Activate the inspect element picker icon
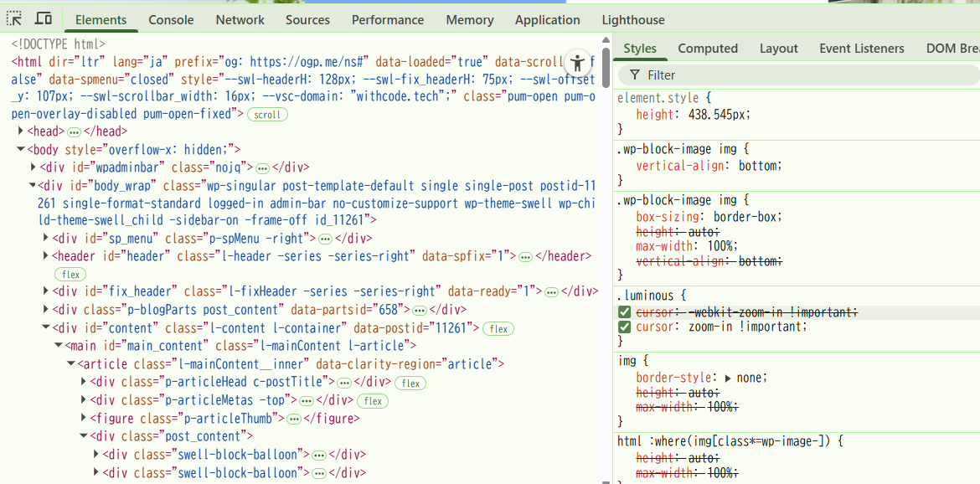The height and width of the screenshot is (484, 980). [14, 19]
